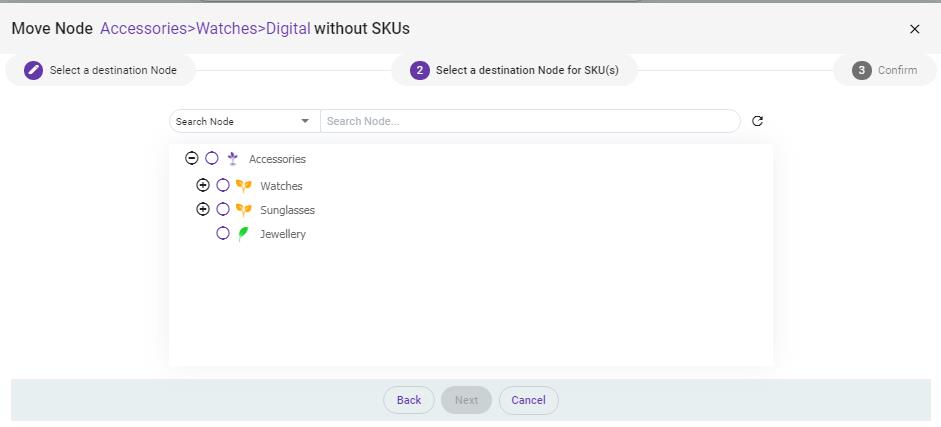The height and width of the screenshot is (427, 941).
Task: Click the step 3 number badge
Action: coord(861,70)
